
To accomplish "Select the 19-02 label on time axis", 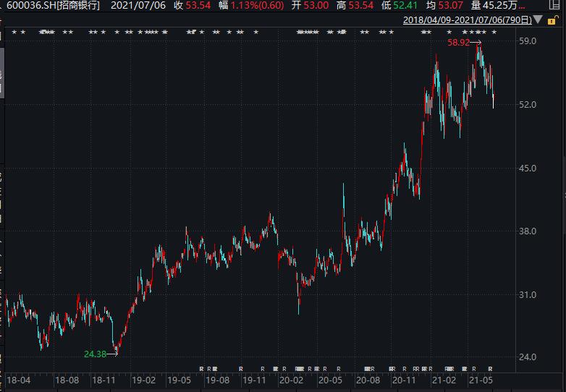I will click(x=143, y=379).
